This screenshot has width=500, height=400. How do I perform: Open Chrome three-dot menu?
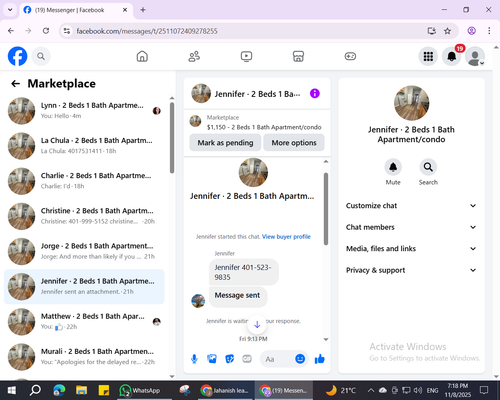[x=489, y=31]
